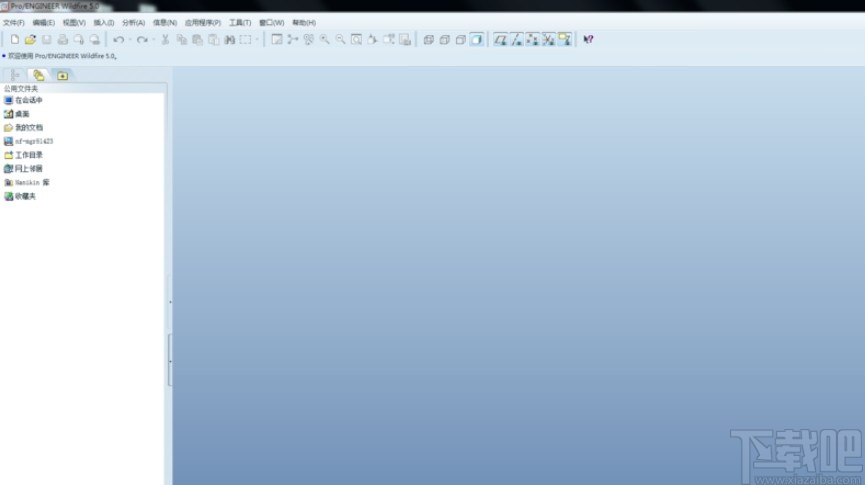Collapse the navigator panel via sash handle
The height and width of the screenshot is (485, 865).
tap(170, 360)
